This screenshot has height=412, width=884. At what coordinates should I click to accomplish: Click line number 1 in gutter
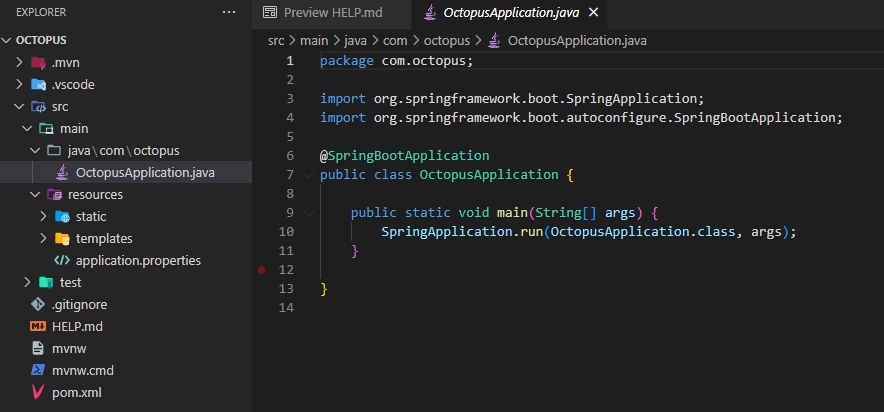[290, 61]
